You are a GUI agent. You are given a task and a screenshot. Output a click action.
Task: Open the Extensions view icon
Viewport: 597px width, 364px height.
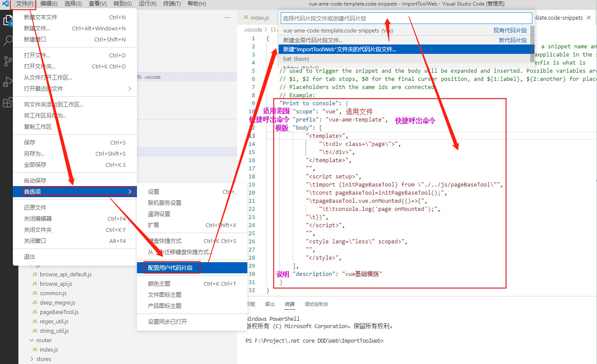click(8, 102)
